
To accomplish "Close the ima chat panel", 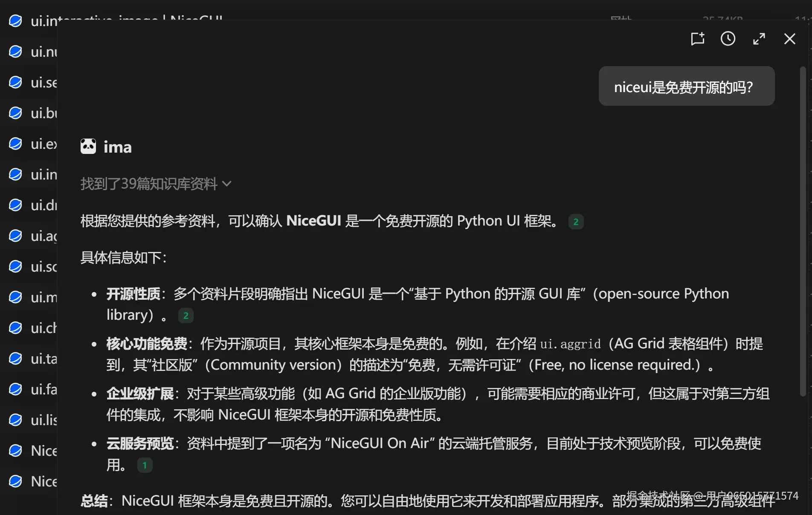I will click(x=790, y=39).
